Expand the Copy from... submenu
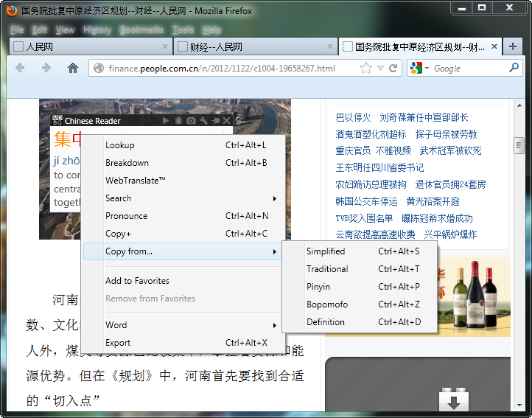This screenshot has height=418, width=532. click(x=183, y=251)
